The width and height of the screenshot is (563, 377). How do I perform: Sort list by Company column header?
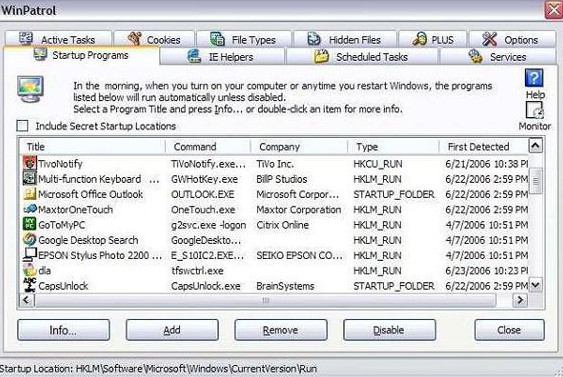(299, 146)
